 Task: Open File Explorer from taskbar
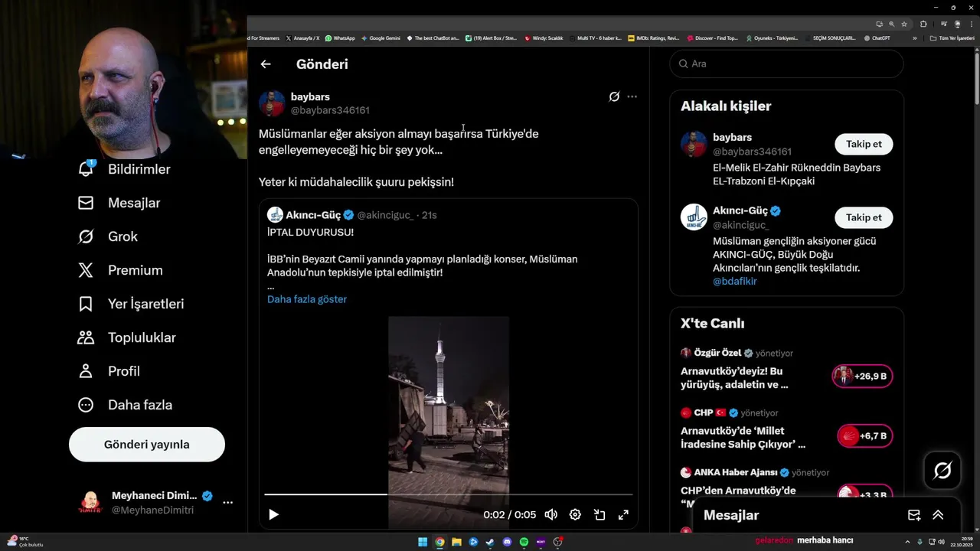456,542
